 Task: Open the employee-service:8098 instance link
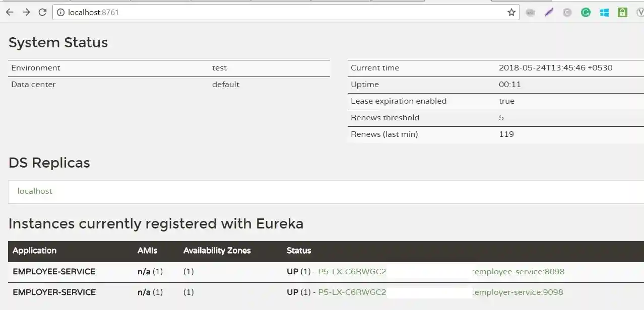[518, 272]
